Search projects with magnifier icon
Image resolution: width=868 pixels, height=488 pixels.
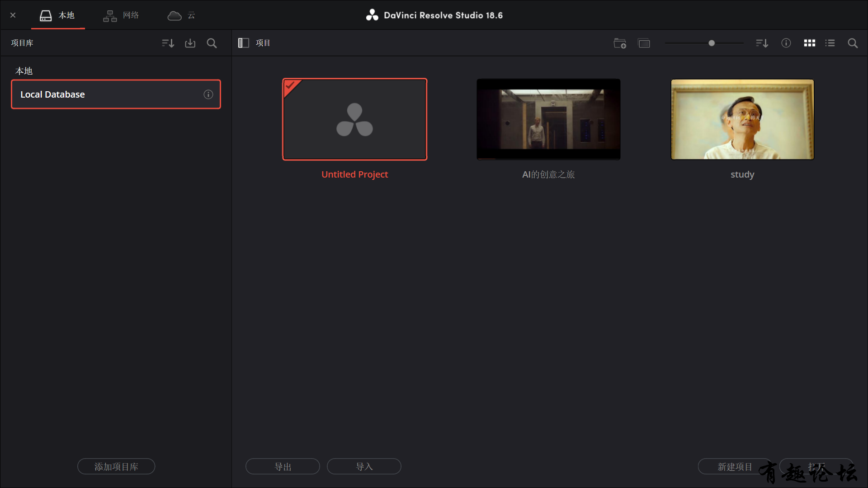(853, 43)
